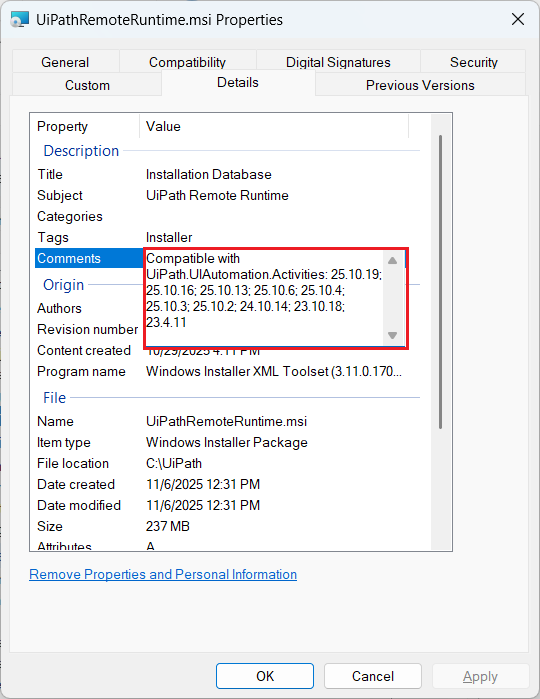Select the Program name property label
Image resolution: width=540 pixels, height=699 pixels.
pyautogui.click(x=81, y=371)
